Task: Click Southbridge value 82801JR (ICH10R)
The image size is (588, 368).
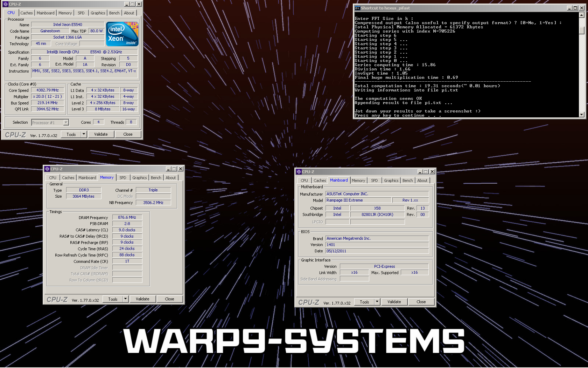Action: pos(377,214)
